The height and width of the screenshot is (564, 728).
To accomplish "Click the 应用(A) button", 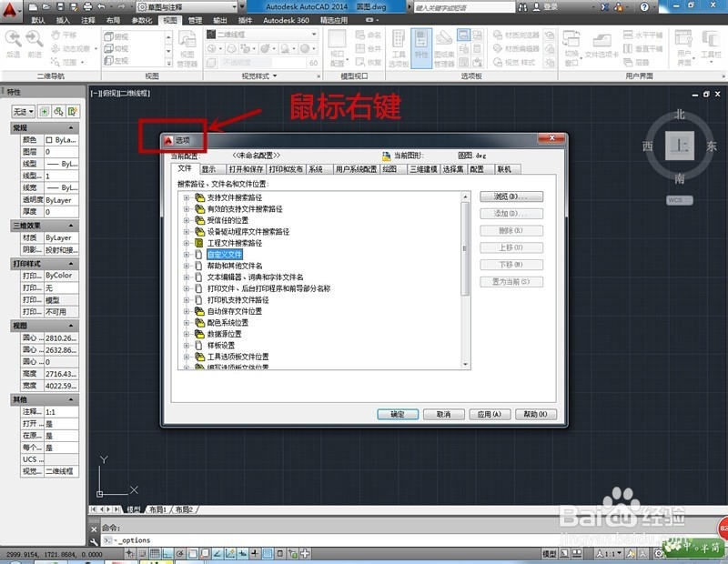I will [x=490, y=414].
